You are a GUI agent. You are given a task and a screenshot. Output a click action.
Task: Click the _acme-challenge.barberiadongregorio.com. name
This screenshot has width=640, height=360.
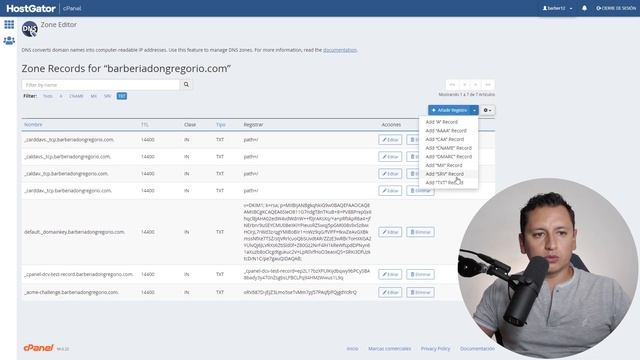(x=71, y=292)
